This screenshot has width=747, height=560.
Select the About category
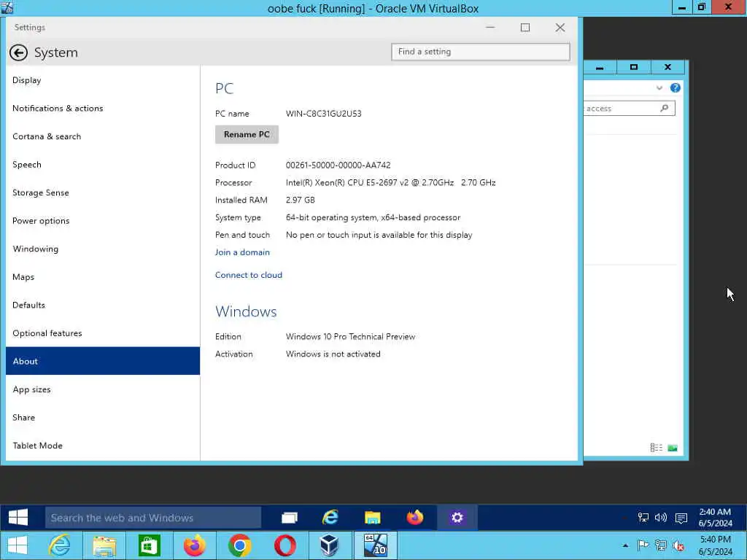[103, 361]
